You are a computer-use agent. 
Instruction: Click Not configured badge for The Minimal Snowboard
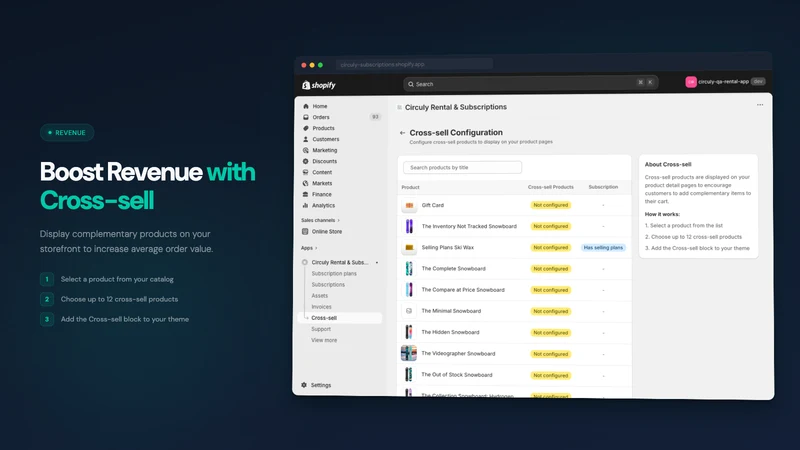coord(551,311)
